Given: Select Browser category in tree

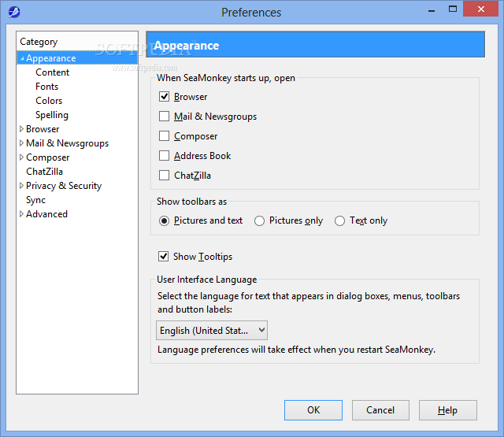Looking at the screenshot, I should point(43,129).
